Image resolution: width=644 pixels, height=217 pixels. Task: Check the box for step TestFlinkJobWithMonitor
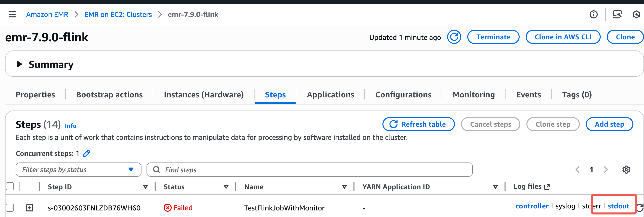point(10,208)
